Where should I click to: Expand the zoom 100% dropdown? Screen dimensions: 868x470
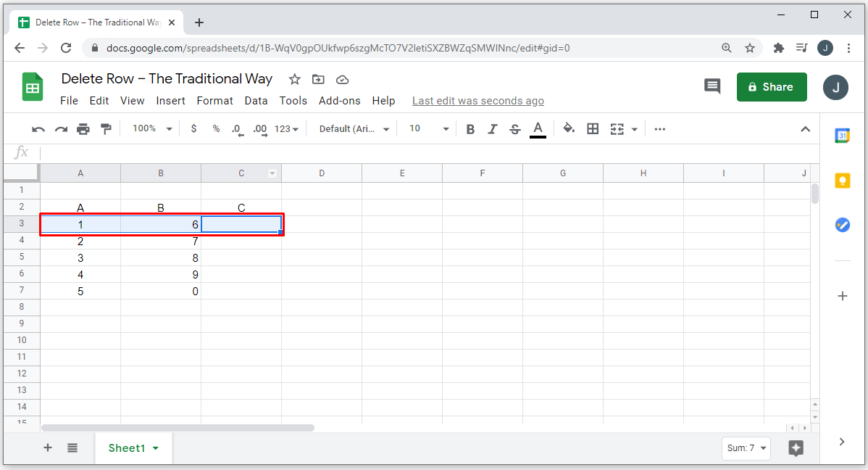click(152, 129)
